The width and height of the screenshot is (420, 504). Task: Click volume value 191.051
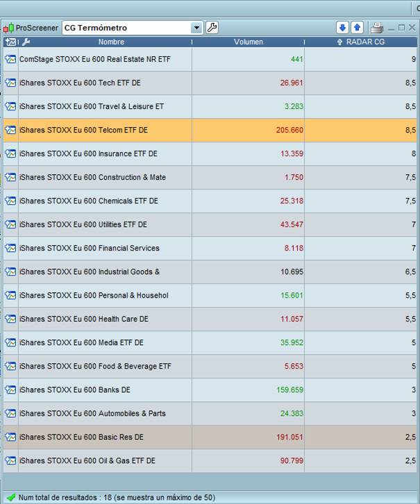289,437
